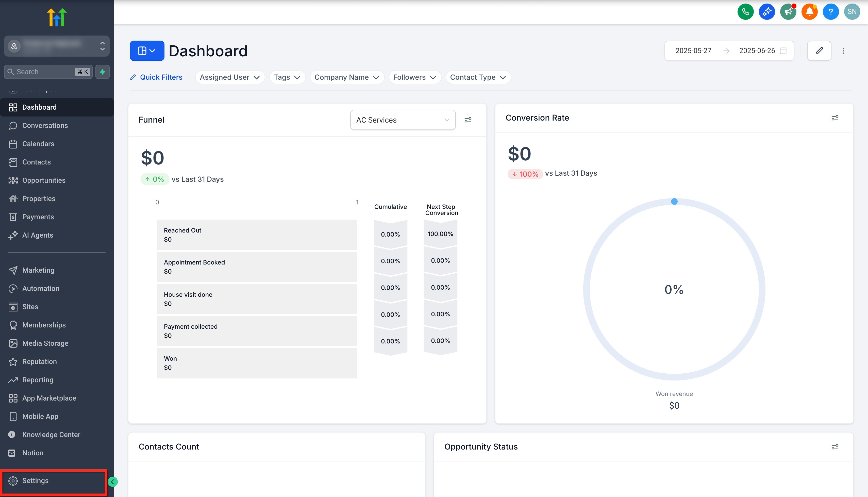
Task: Go to Opportunities in the sidebar
Action: 44,180
